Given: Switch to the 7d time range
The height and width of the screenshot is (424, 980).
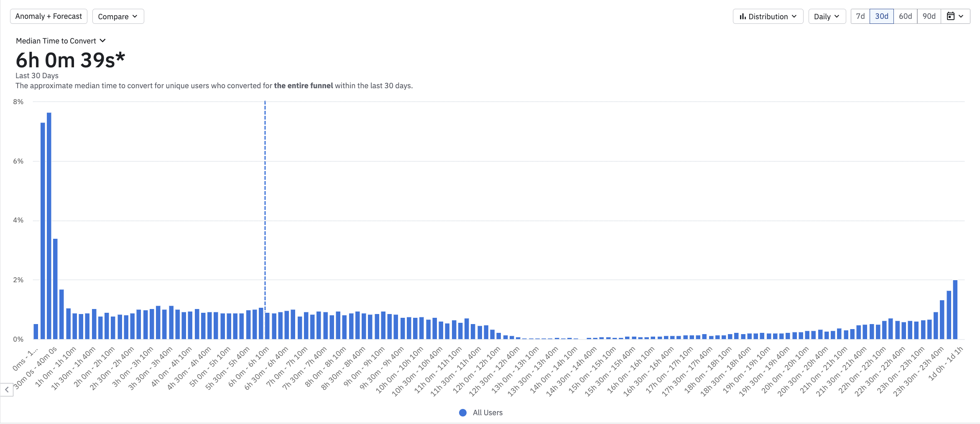Looking at the screenshot, I should tap(860, 16).
